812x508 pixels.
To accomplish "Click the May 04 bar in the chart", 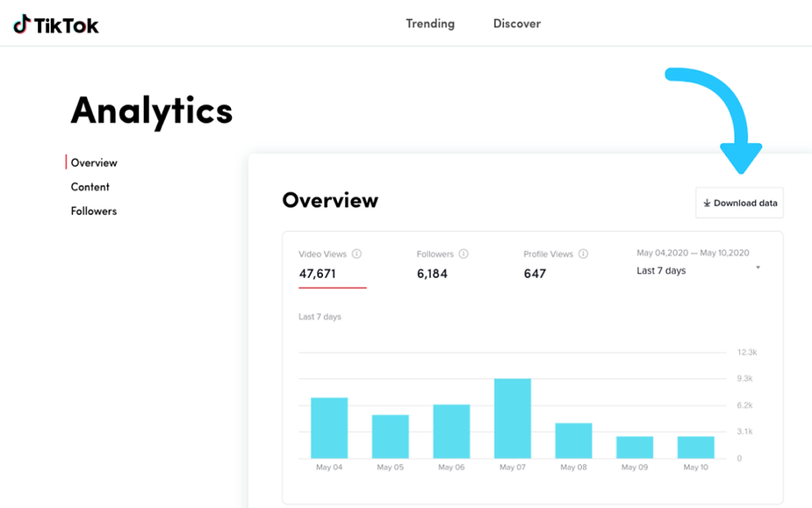I will pyautogui.click(x=328, y=427).
